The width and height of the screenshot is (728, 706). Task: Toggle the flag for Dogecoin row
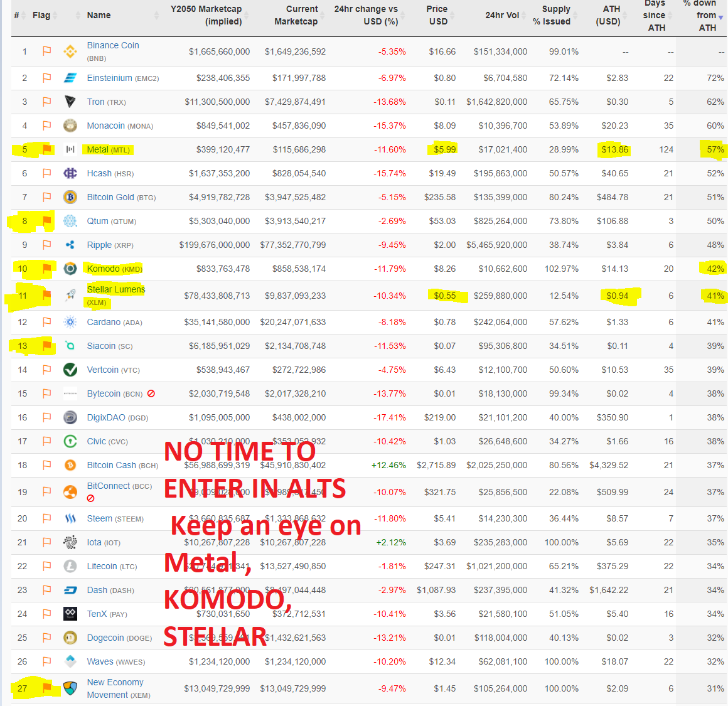[x=46, y=638]
